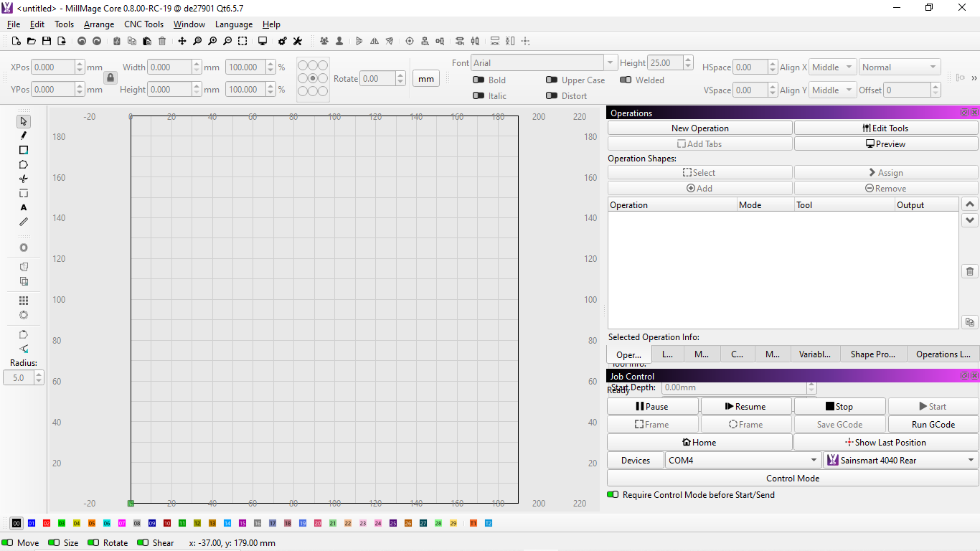Switch to the Shape Pro... tab
980x551 pixels.
(872, 354)
